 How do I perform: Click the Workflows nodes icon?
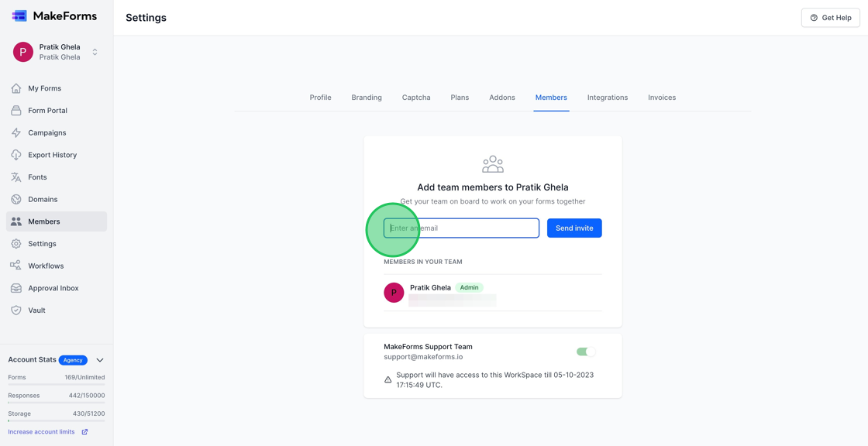(16, 266)
